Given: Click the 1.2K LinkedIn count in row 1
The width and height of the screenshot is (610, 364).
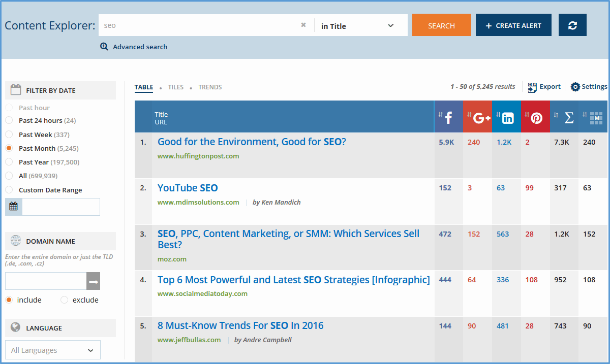Looking at the screenshot, I should click(504, 142).
